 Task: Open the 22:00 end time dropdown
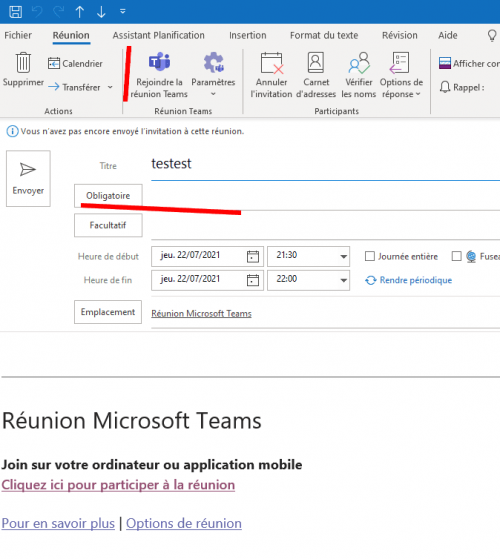pos(344,280)
